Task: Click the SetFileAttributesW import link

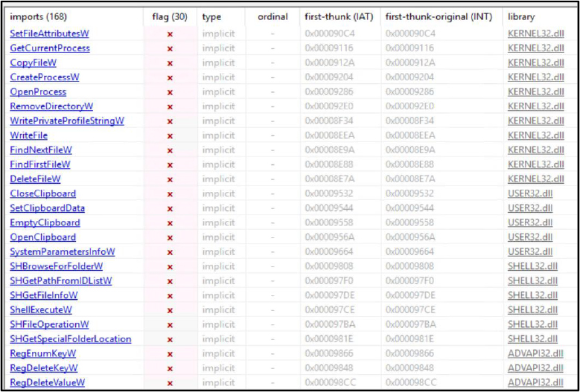Action: (50, 33)
